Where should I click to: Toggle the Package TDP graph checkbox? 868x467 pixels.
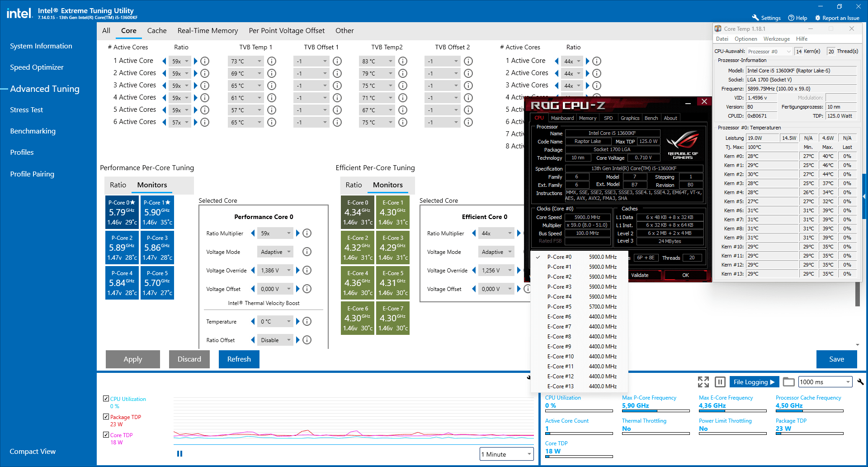pyautogui.click(x=106, y=417)
